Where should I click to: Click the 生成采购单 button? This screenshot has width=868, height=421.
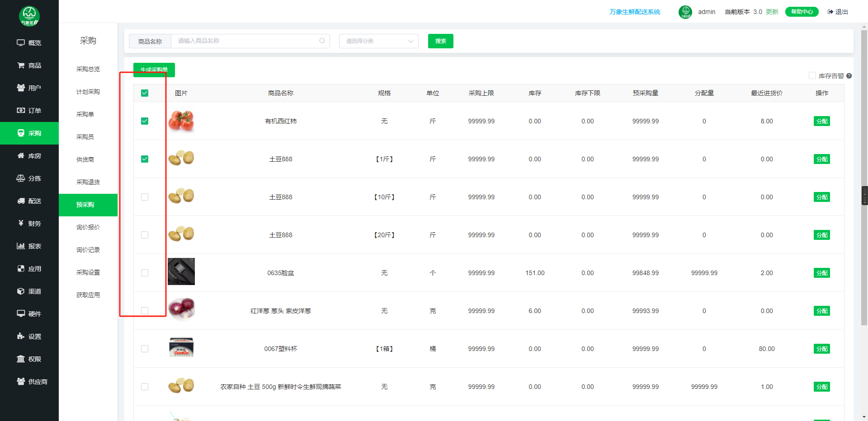[154, 70]
